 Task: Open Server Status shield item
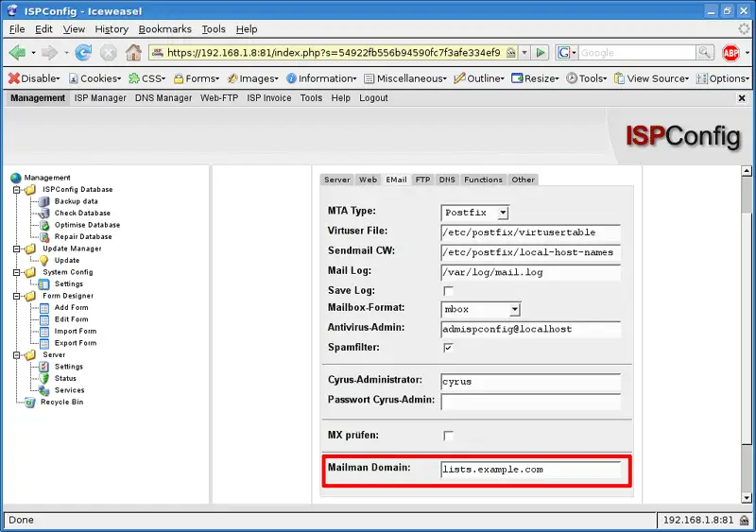coord(65,378)
